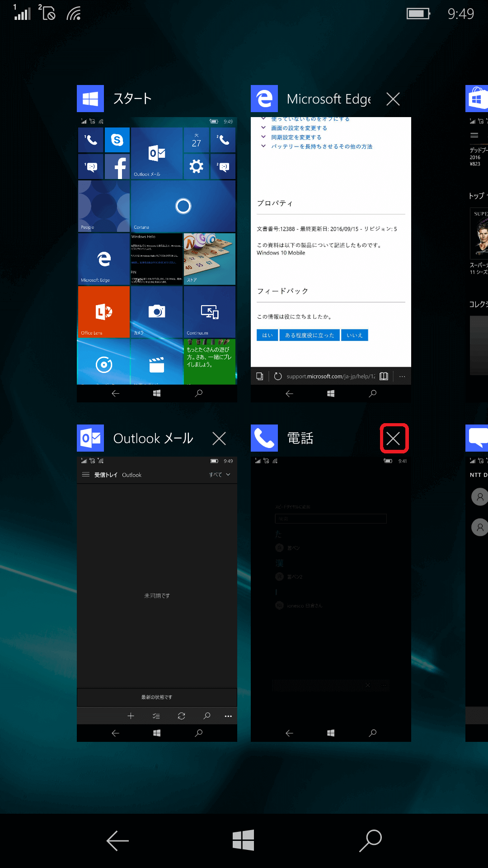Tap the Settings gear tile in Start thumbnail
The width and height of the screenshot is (488, 868).
[196, 166]
